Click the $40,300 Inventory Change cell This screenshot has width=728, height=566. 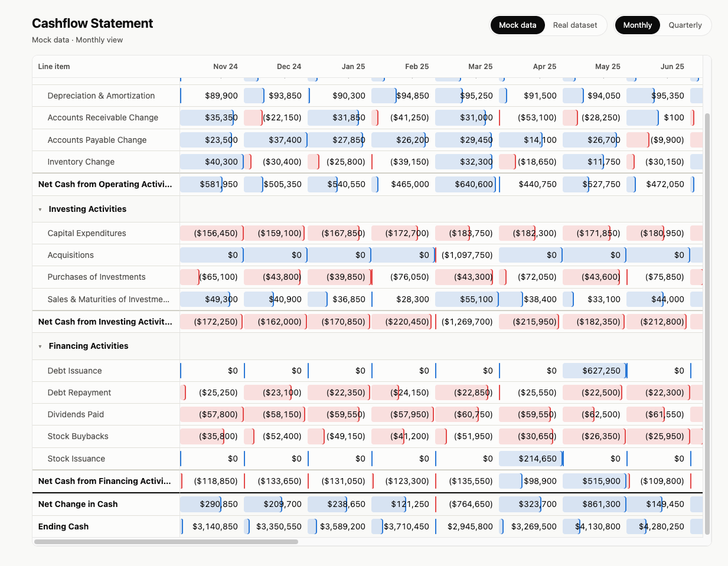pos(211,162)
